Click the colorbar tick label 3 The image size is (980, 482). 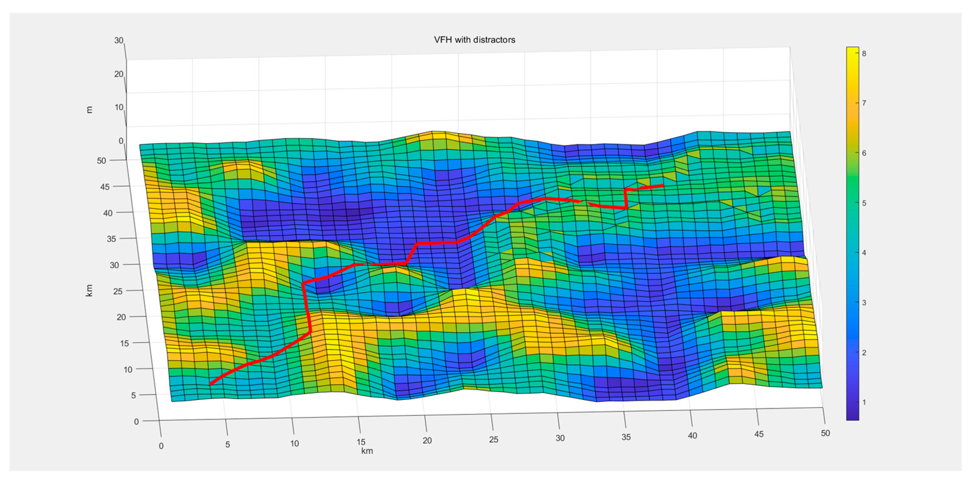pos(864,303)
